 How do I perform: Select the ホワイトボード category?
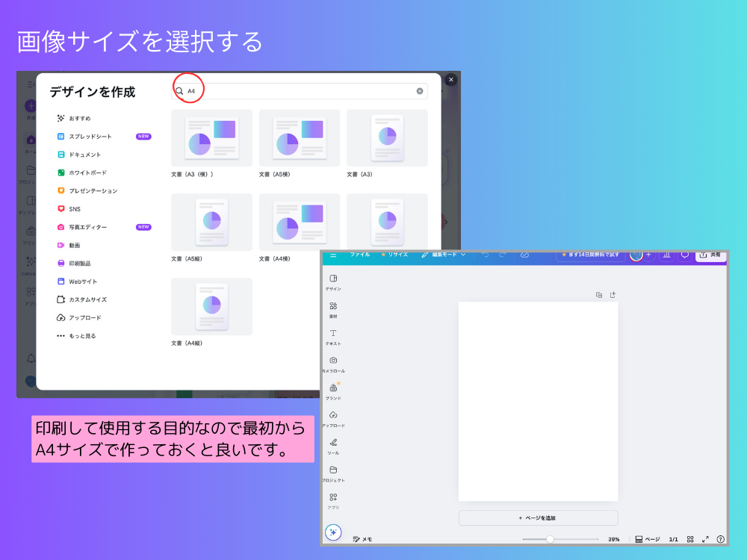85,172
